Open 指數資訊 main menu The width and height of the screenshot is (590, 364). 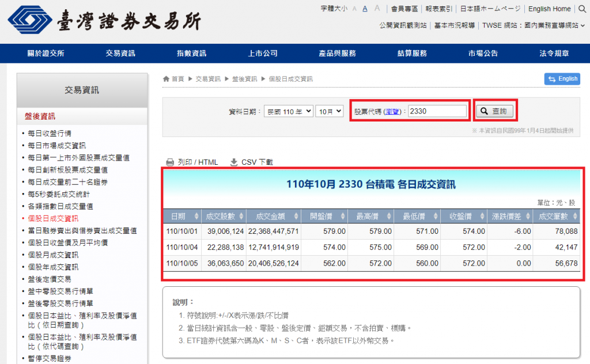click(191, 54)
